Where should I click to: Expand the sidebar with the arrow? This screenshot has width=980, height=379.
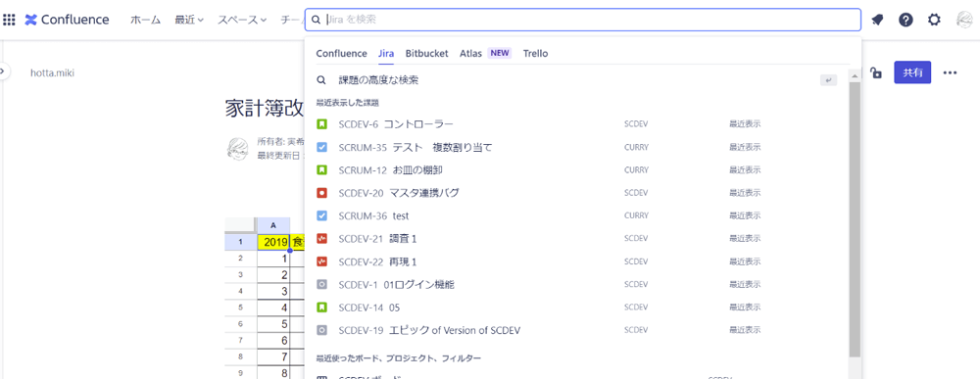click(2, 71)
